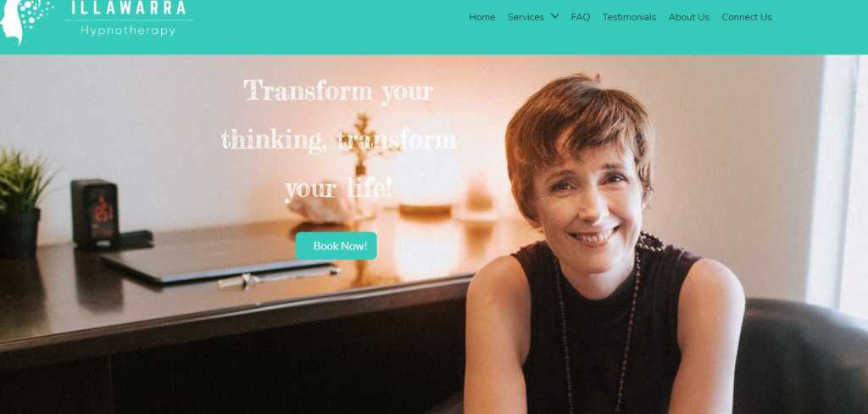Screen dimensions: 868x414
Task: Click the black digital clock on the desk
Action: pos(95,214)
